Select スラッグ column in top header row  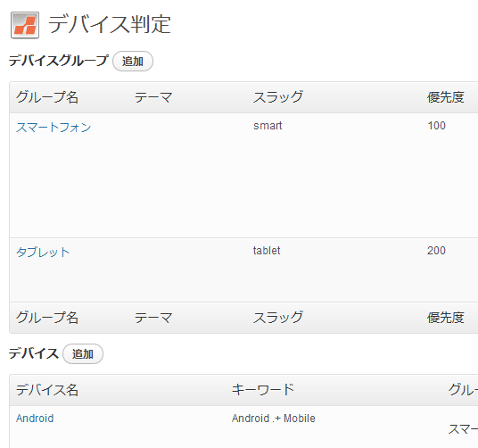pyautogui.click(x=278, y=97)
